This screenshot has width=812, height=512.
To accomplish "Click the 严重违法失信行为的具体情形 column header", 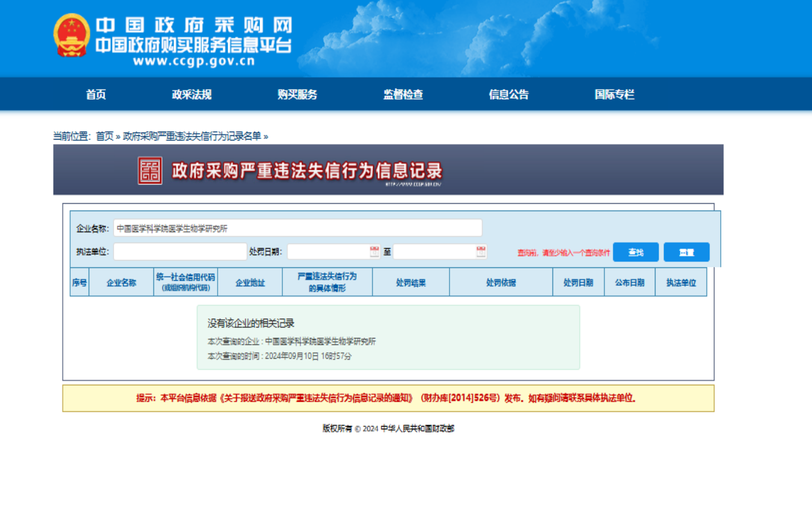I will pos(327,282).
